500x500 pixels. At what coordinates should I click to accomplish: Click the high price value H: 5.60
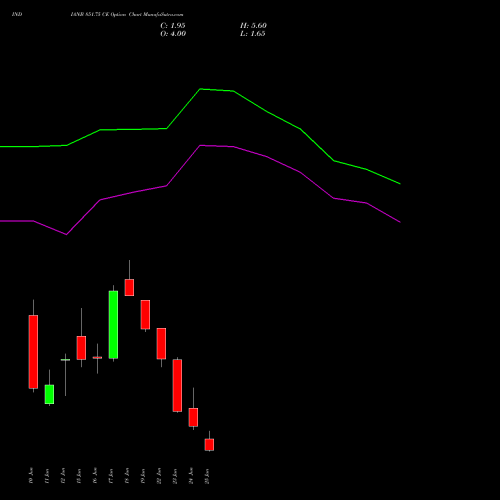pyautogui.click(x=253, y=26)
